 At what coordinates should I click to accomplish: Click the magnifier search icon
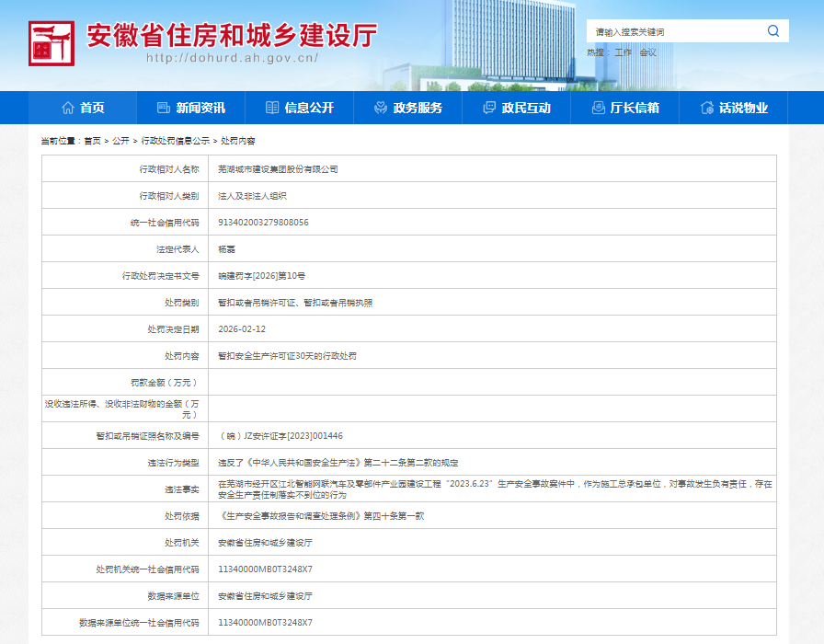(772, 31)
